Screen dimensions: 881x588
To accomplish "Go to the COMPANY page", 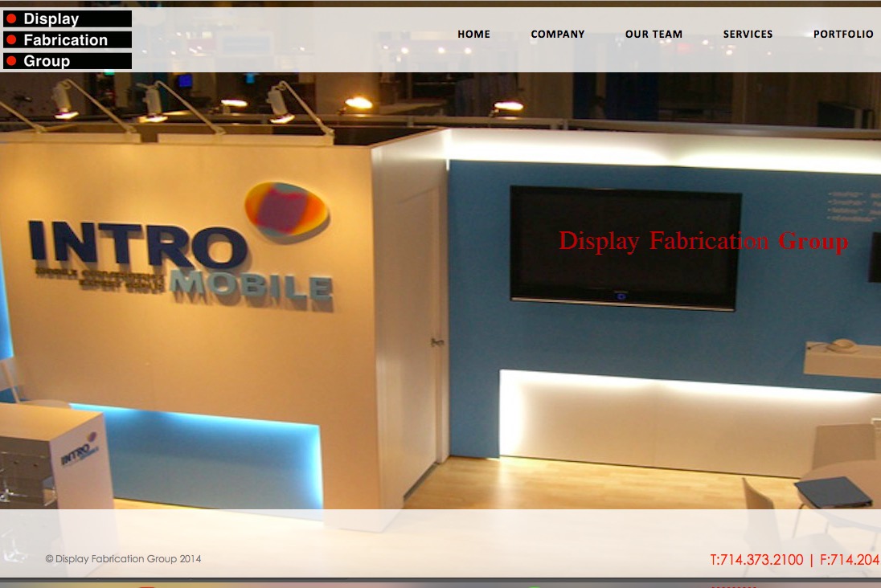I will (557, 35).
